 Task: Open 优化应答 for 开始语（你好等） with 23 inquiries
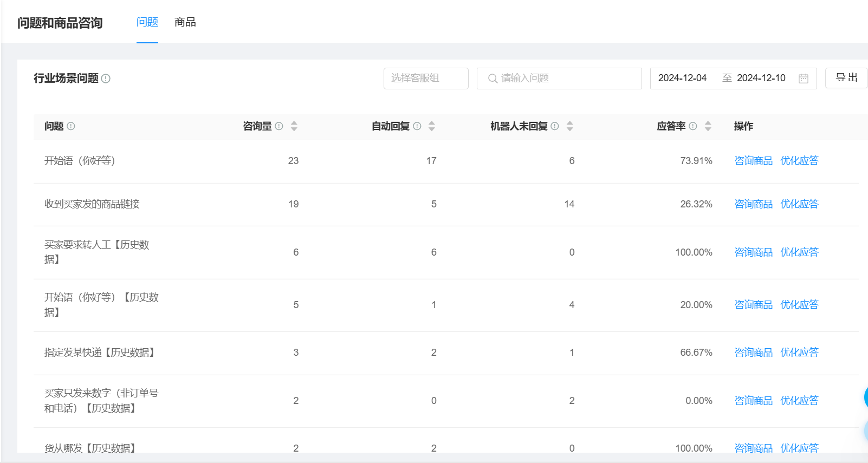click(x=799, y=161)
